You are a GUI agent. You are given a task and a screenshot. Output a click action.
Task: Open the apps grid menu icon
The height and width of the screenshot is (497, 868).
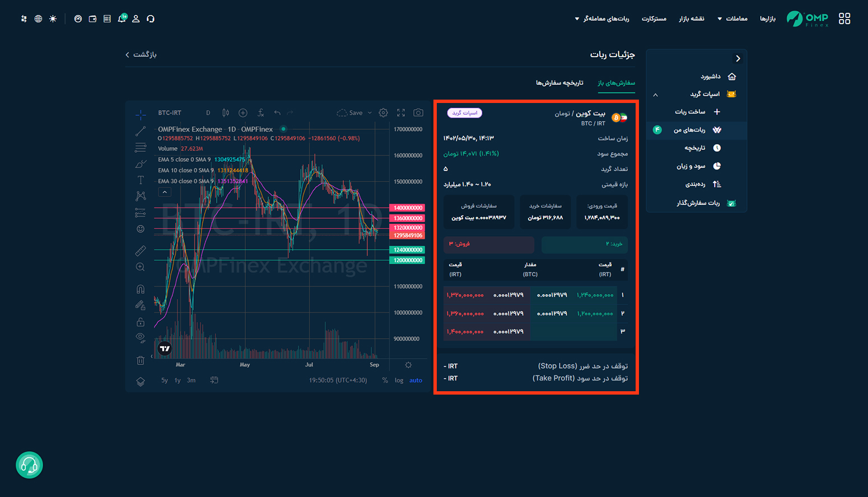coord(844,18)
